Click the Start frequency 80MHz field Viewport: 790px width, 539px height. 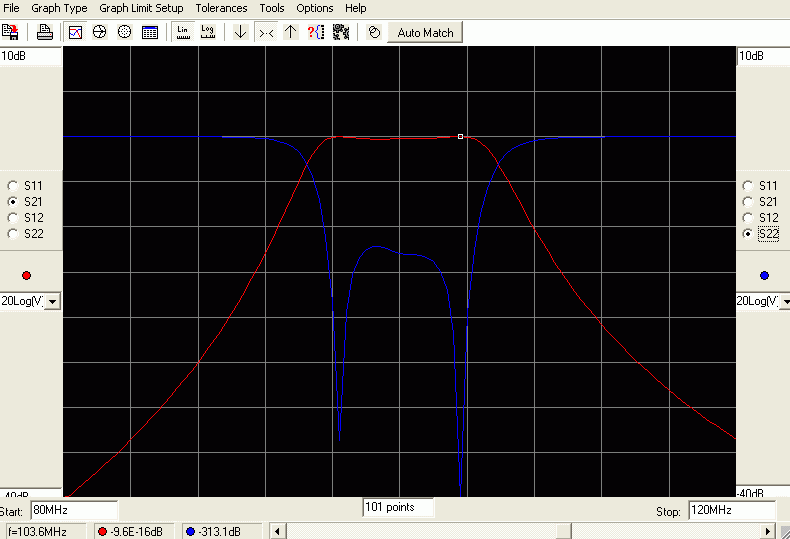tap(74, 510)
